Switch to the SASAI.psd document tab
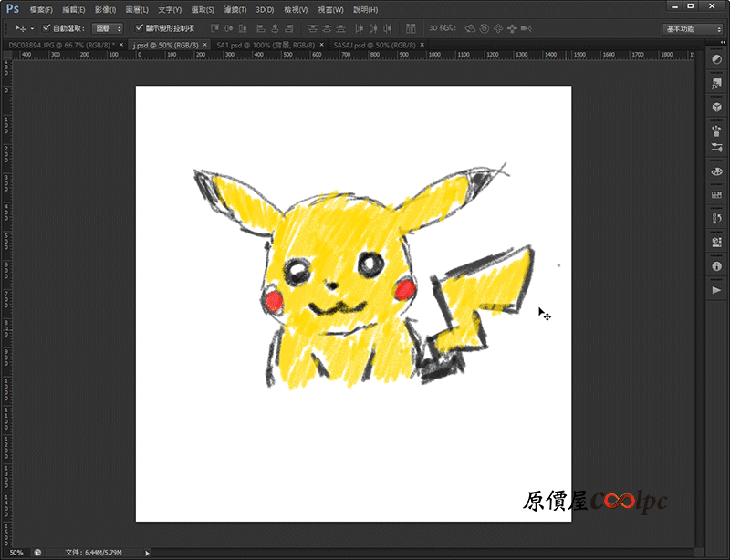This screenshot has width=730, height=560. pyautogui.click(x=374, y=46)
